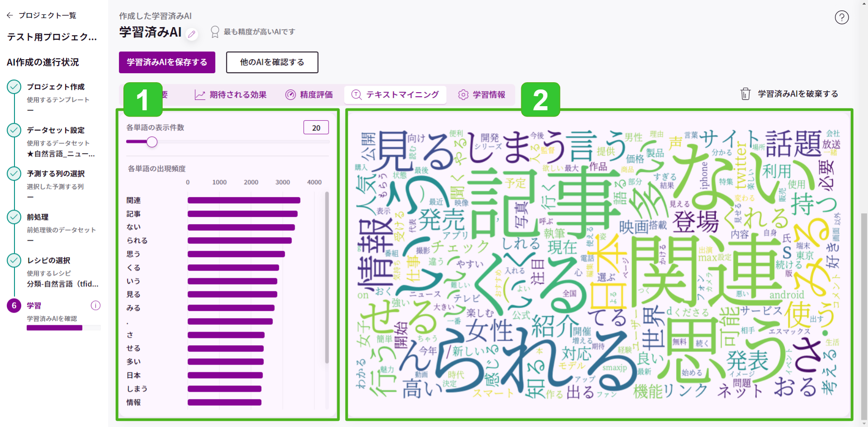Screen dimensions: 868x427
Task: Switch to the 期待される効果 tab
Action: pyautogui.click(x=231, y=94)
